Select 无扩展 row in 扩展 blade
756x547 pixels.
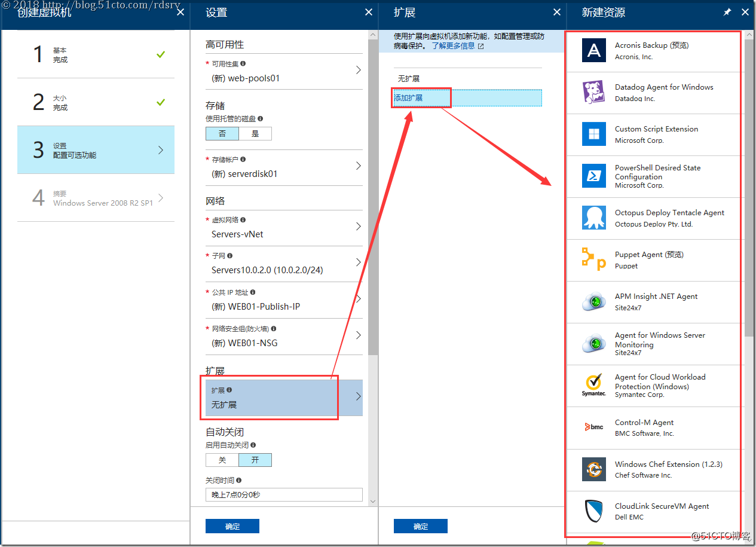tap(467, 78)
